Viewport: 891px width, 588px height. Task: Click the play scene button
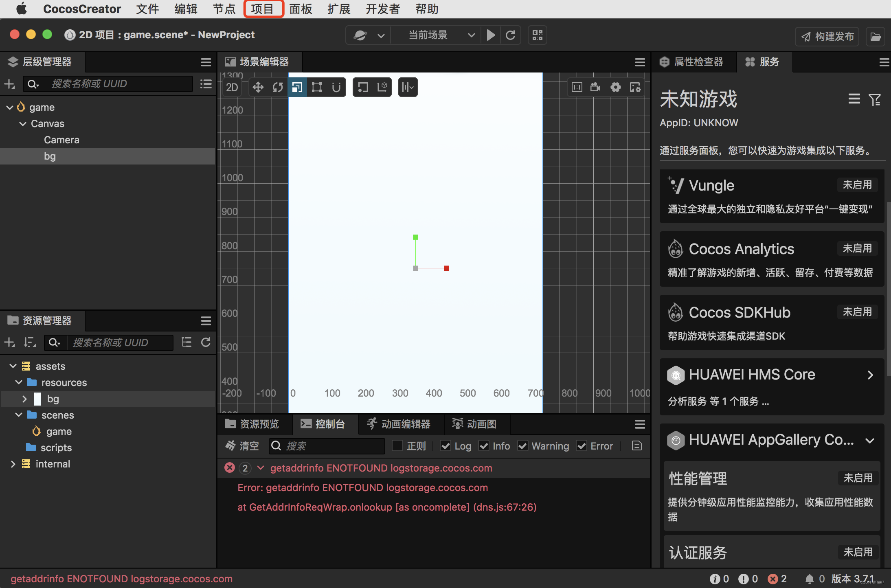(491, 35)
